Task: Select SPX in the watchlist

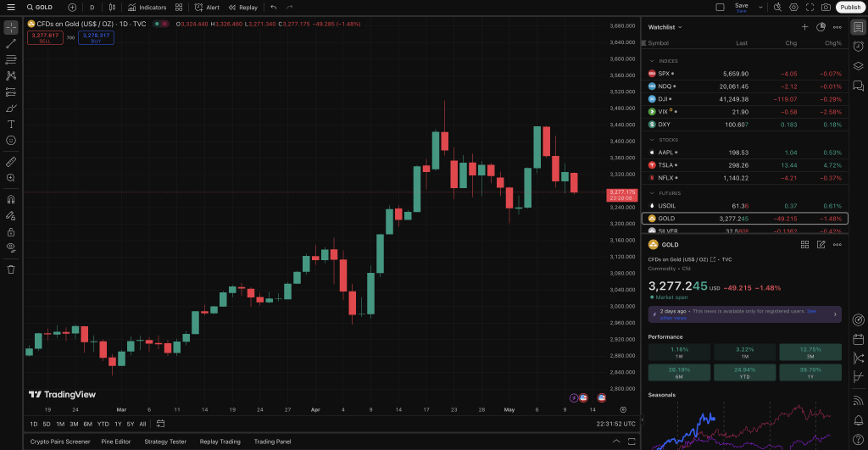Action: [x=745, y=74]
